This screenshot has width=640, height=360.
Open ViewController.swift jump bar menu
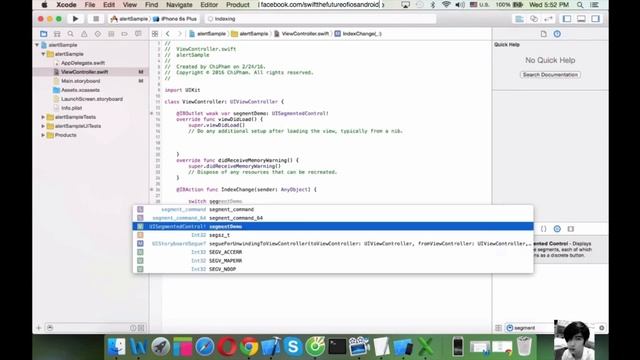[x=301, y=34]
